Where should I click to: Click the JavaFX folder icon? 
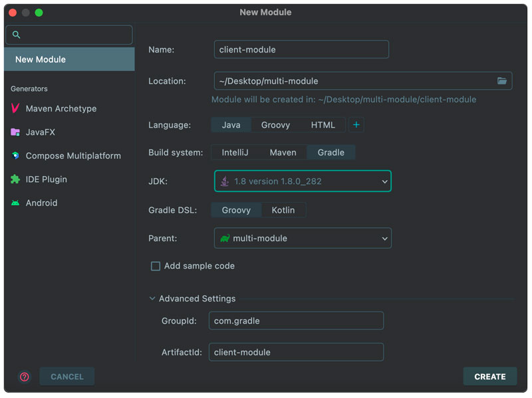(x=15, y=132)
